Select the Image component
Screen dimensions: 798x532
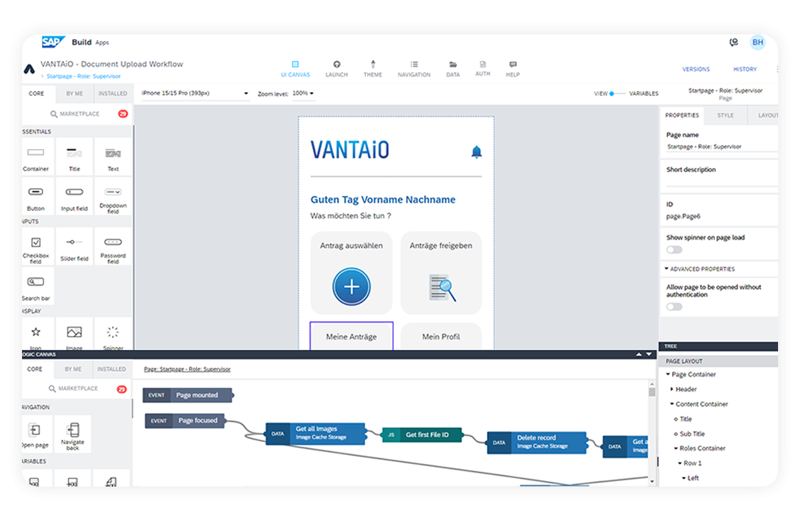[74, 333]
